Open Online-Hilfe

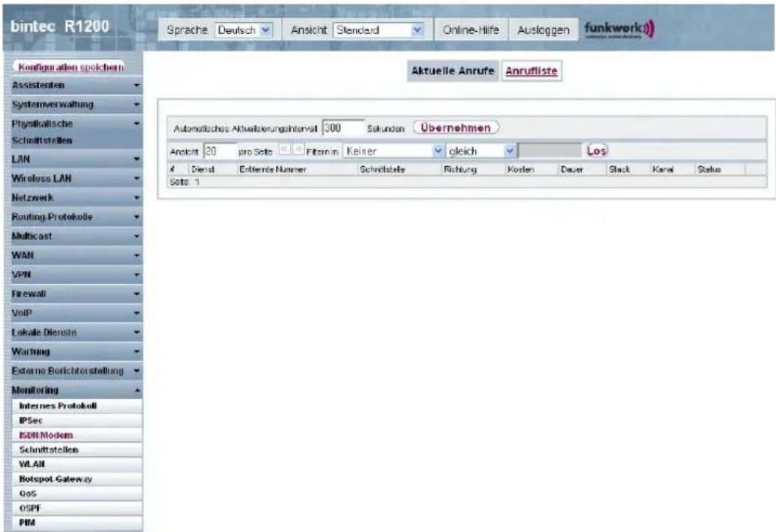[x=471, y=30]
